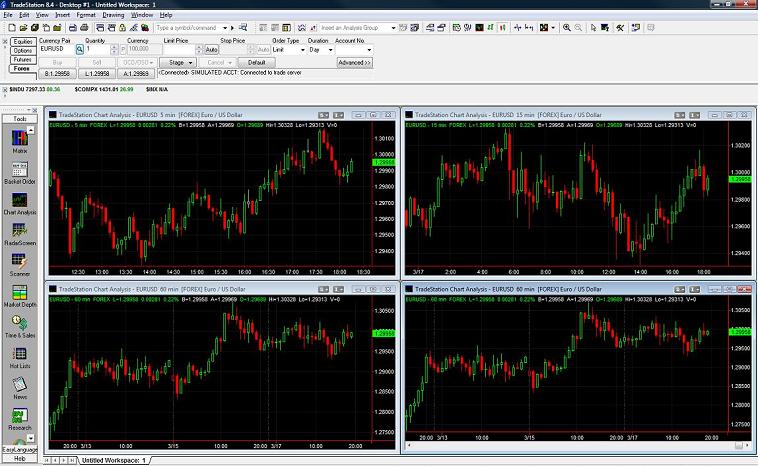The width and height of the screenshot is (758, 466).
Task: Launch Chart Analysis from the Tools sidebar
Action: point(20,204)
